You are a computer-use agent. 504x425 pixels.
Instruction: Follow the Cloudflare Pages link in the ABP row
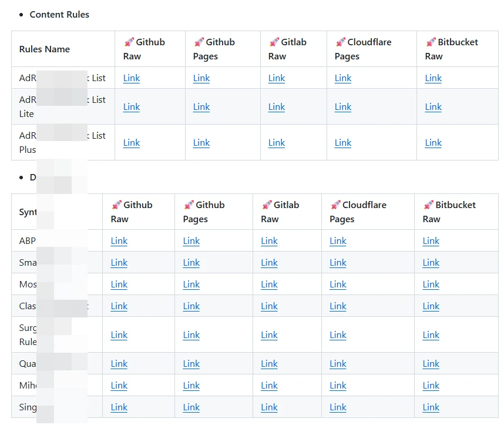pyautogui.click(x=338, y=241)
